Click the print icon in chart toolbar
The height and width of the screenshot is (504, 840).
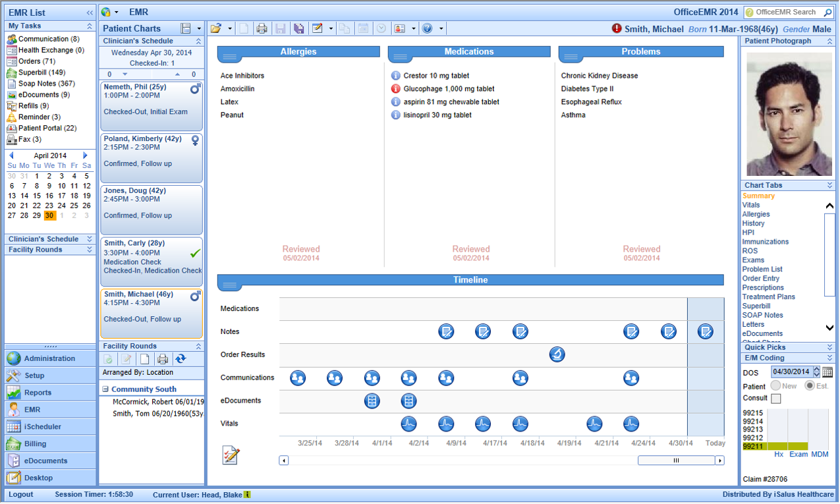262,28
